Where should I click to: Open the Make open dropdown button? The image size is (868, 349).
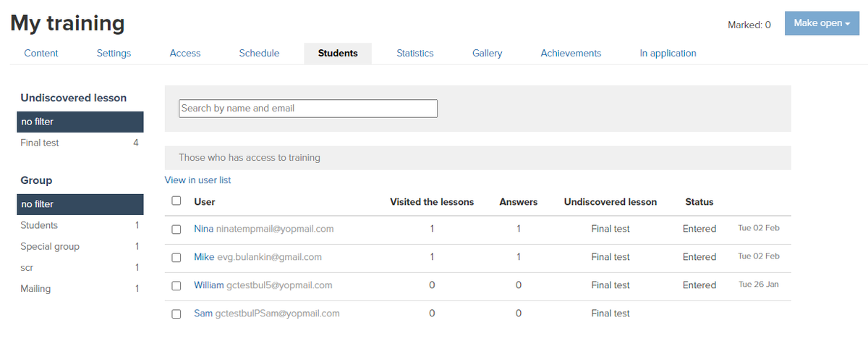pos(821,23)
